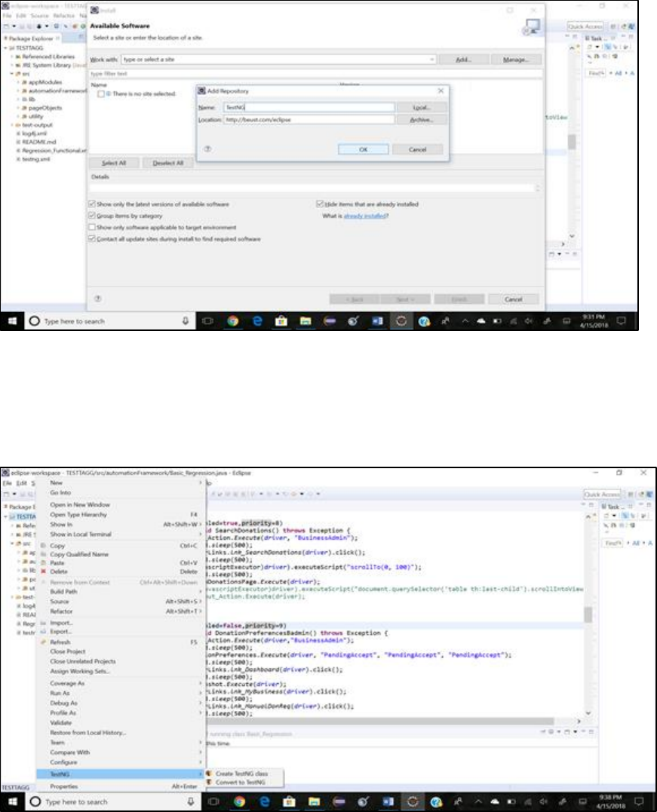This screenshot has width=657, height=812.
Task: Click the Archive... button
Action: 421,120
